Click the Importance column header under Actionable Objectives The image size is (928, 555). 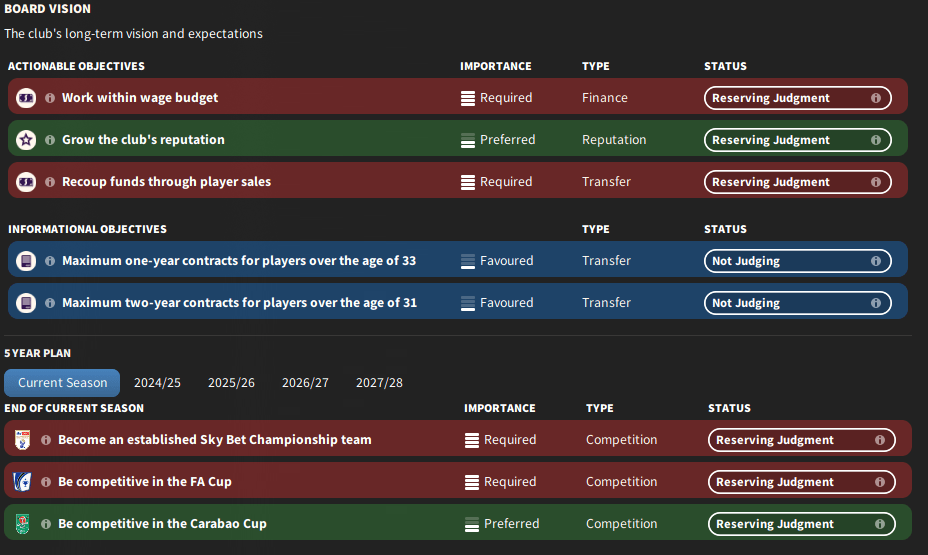coord(495,66)
